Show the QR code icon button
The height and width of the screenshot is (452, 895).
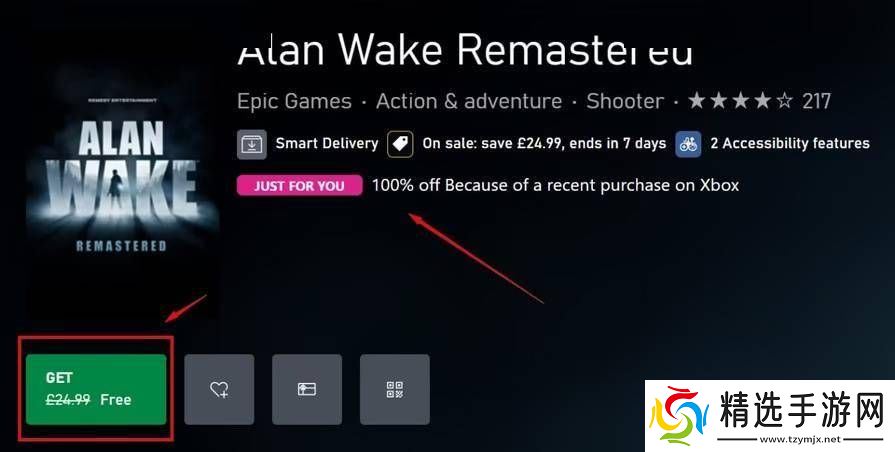tap(395, 389)
